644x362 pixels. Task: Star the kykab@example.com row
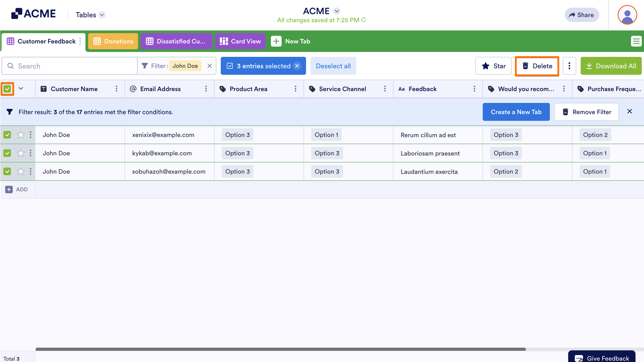point(21,153)
